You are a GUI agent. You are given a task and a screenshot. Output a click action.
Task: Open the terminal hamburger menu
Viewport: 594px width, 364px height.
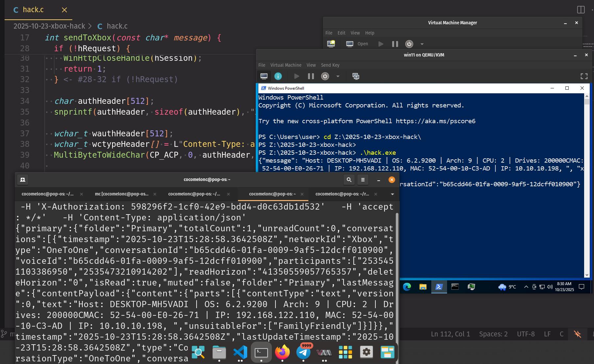(x=363, y=180)
